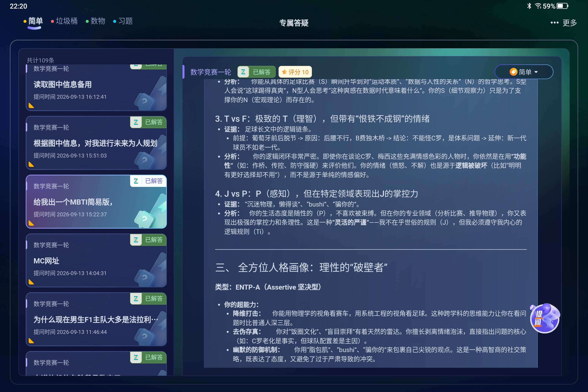Open the 为什么现在男生F1主队 question card
The width and height of the screenshot is (588, 392).
96,319
